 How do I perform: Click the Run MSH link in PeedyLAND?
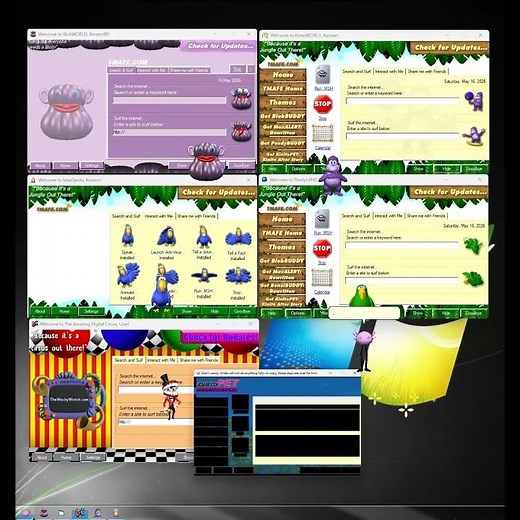pos(323,233)
